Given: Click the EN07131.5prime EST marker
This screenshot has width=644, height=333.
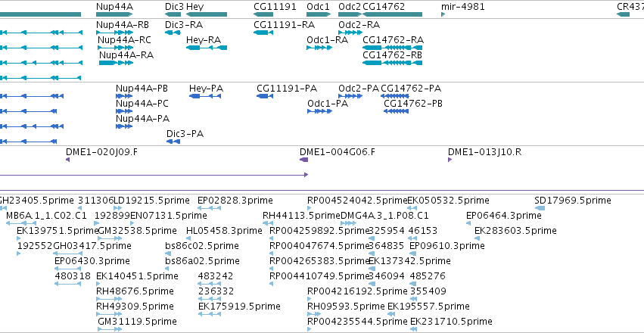Looking at the screenshot, I should pos(132,223).
